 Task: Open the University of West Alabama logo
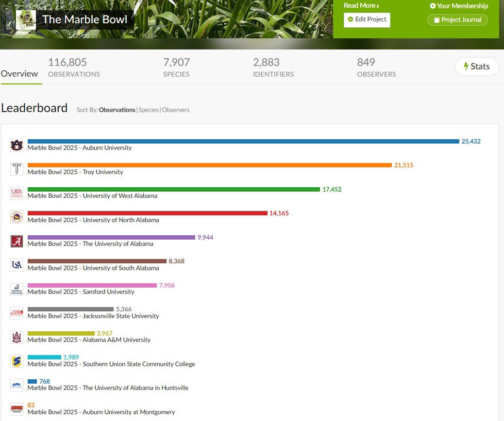pyautogui.click(x=17, y=193)
